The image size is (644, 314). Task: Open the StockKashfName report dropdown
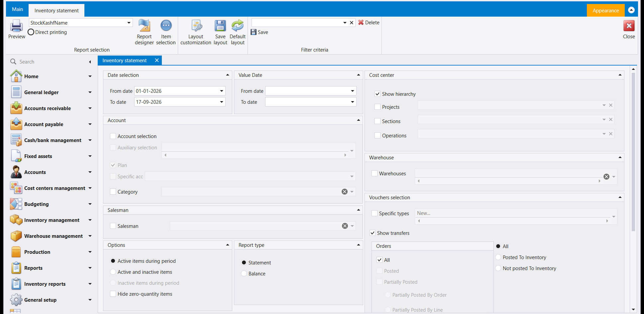pyautogui.click(x=129, y=23)
